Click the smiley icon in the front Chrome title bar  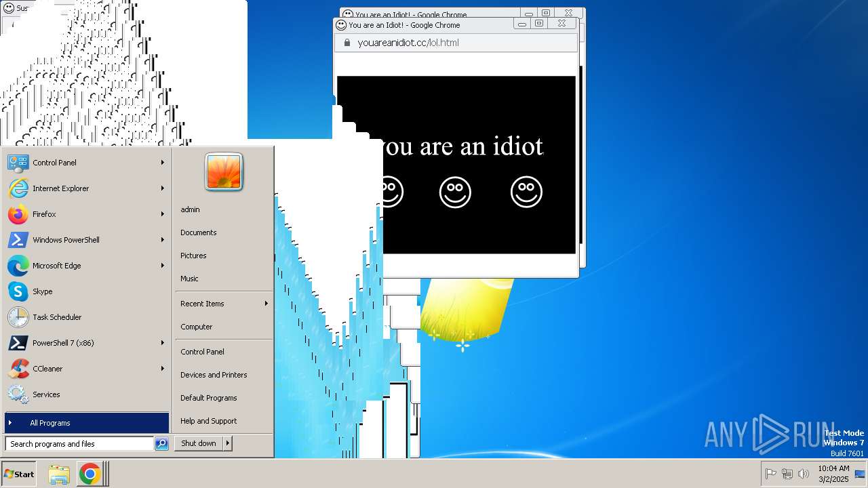point(341,25)
